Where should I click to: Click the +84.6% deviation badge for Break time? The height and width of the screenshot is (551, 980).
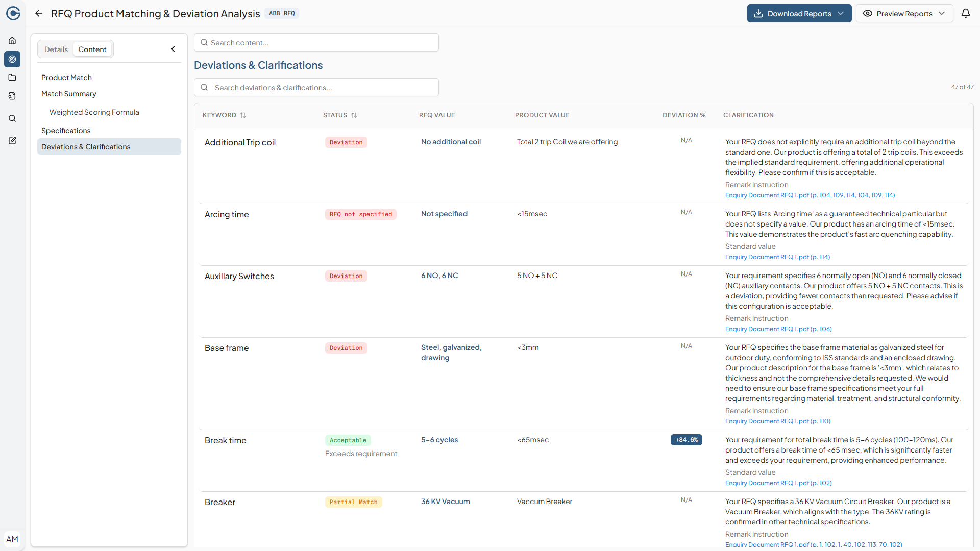point(686,439)
